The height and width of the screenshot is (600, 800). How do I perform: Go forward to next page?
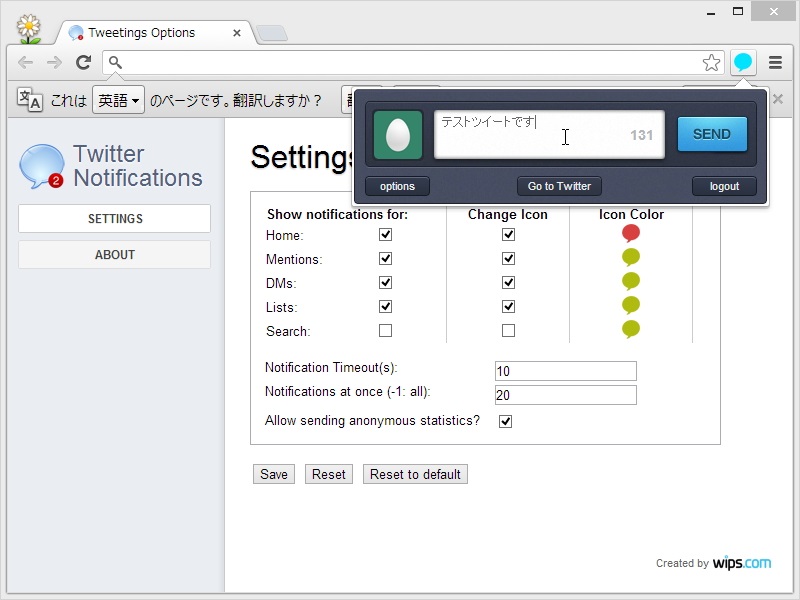coord(54,62)
